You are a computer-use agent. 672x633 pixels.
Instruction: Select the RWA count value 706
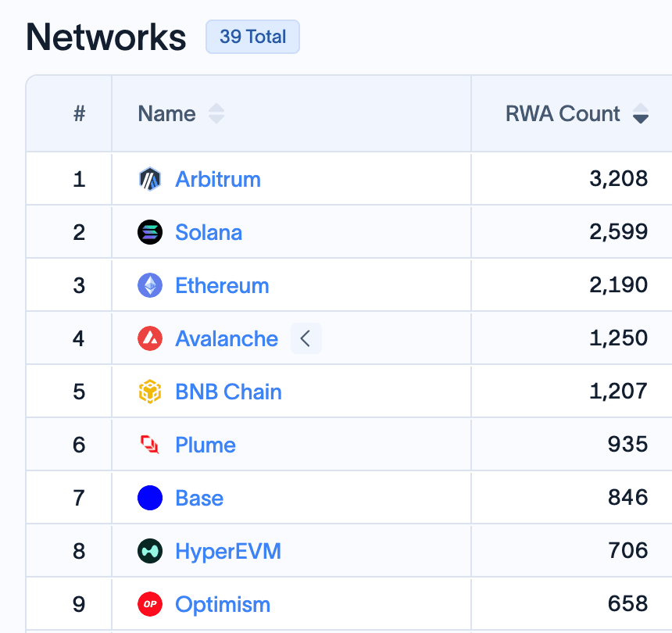(x=628, y=551)
